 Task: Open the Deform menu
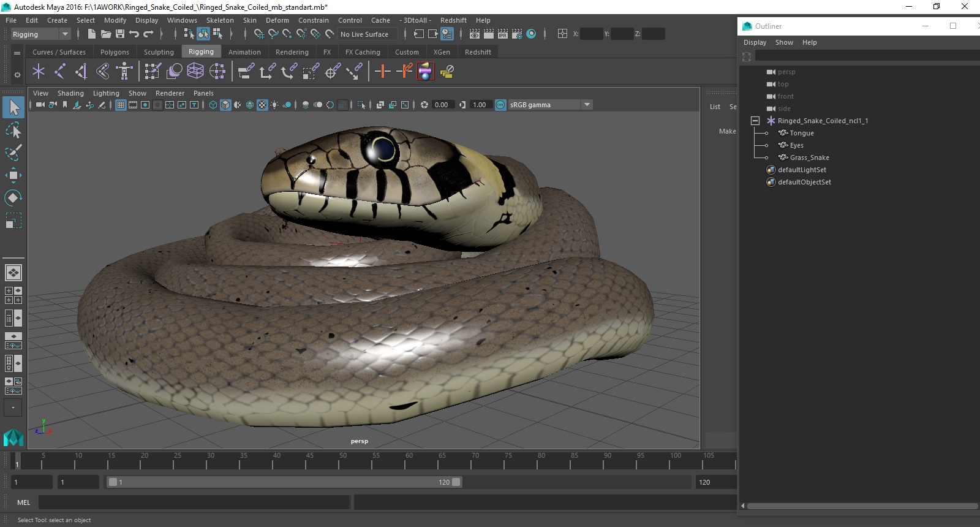pos(277,20)
